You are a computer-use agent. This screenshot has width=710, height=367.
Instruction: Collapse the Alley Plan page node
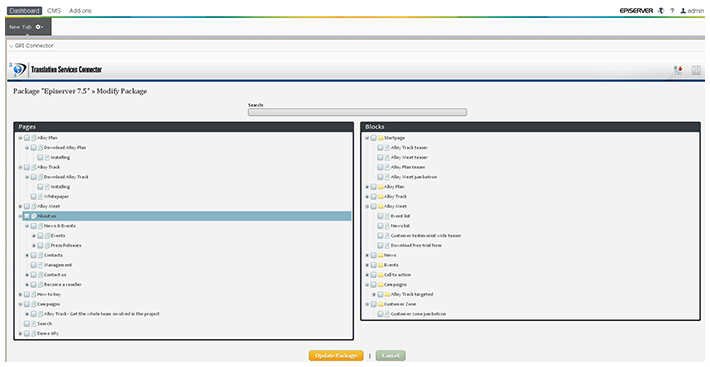pyautogui.click(x=20, y=138)
